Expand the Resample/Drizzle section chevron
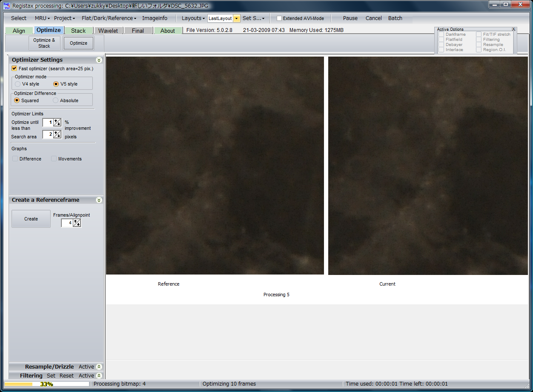 pyautogui.click(x=99, y=366)
